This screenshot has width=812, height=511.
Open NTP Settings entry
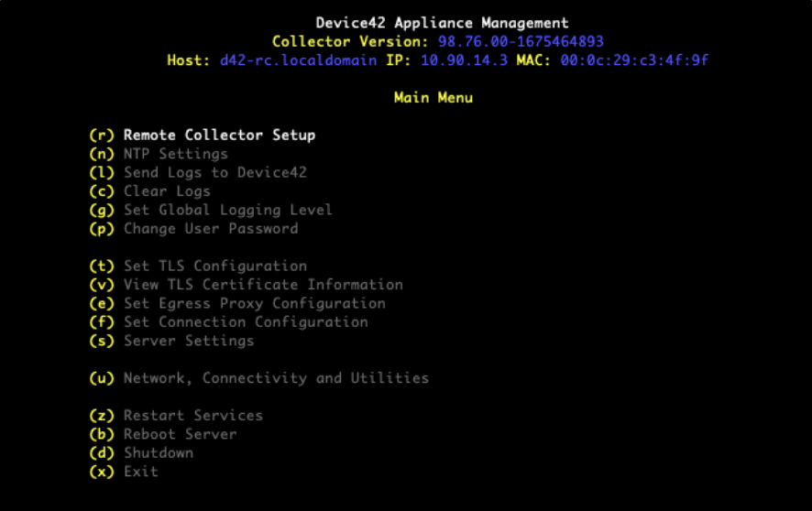[x=159, y=154]
